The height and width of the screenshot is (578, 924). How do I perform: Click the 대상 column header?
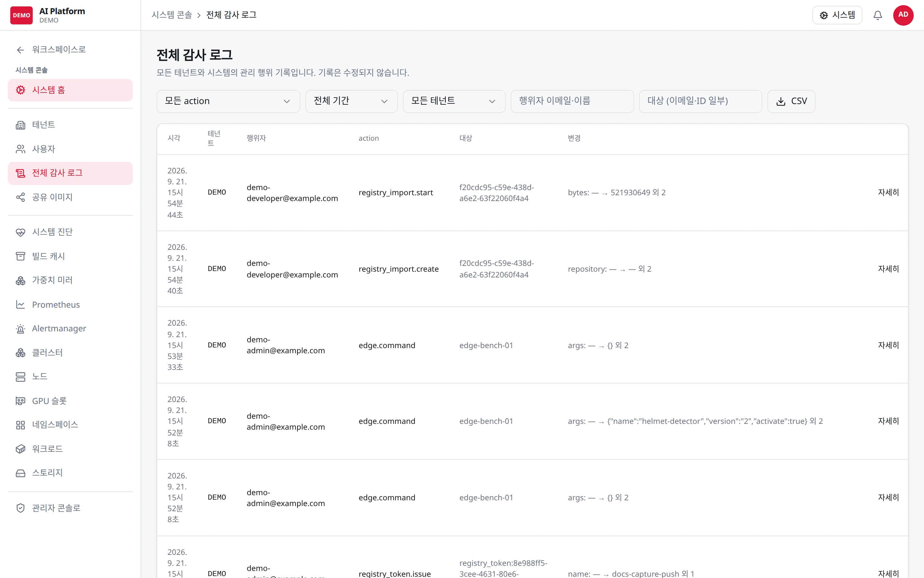coord(466,138)
